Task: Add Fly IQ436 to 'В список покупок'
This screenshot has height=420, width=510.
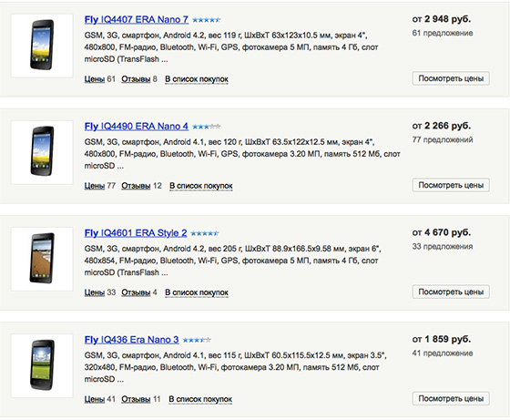Action: (x=200, y=399)
